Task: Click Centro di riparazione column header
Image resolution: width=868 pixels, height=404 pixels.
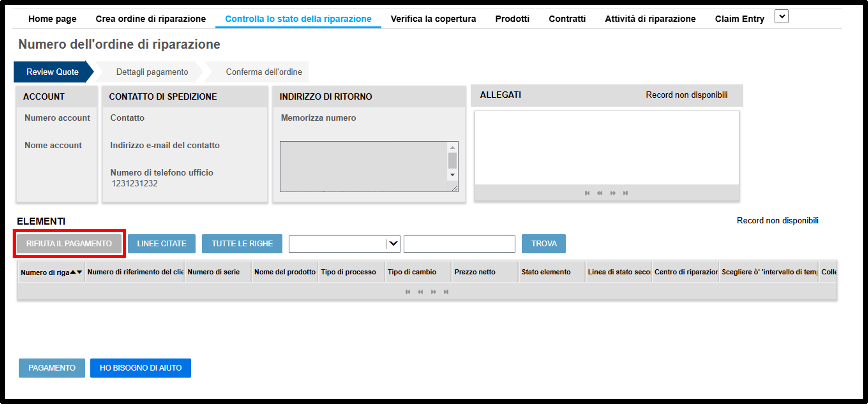Action: tap(686, 272)
